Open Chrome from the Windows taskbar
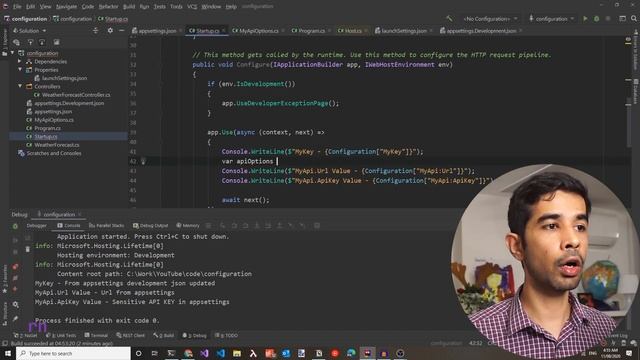The height and width of the screenshot is (360, 640). click(x=188, y=353)
